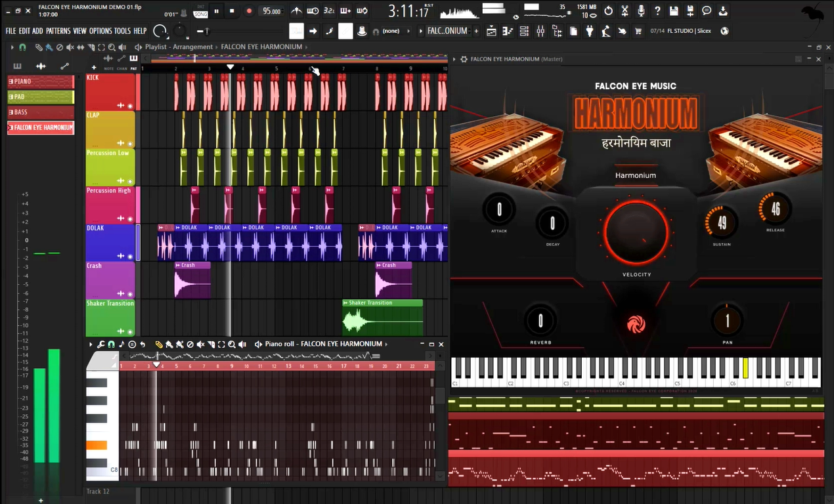Select the piano roll wrench tool menu
The width and height of the screenshot is (834, 504).
(x=100, y=344)
